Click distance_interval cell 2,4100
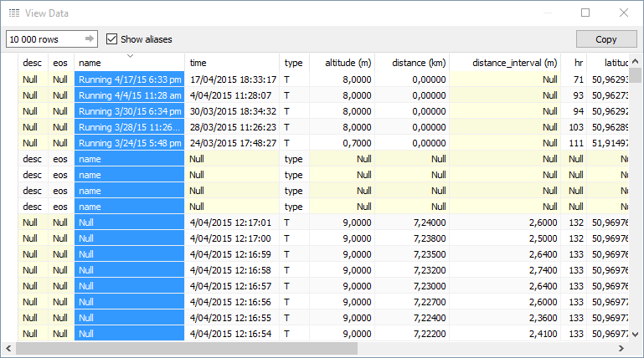The image size is (644, 358). click(x=505, y=334)
